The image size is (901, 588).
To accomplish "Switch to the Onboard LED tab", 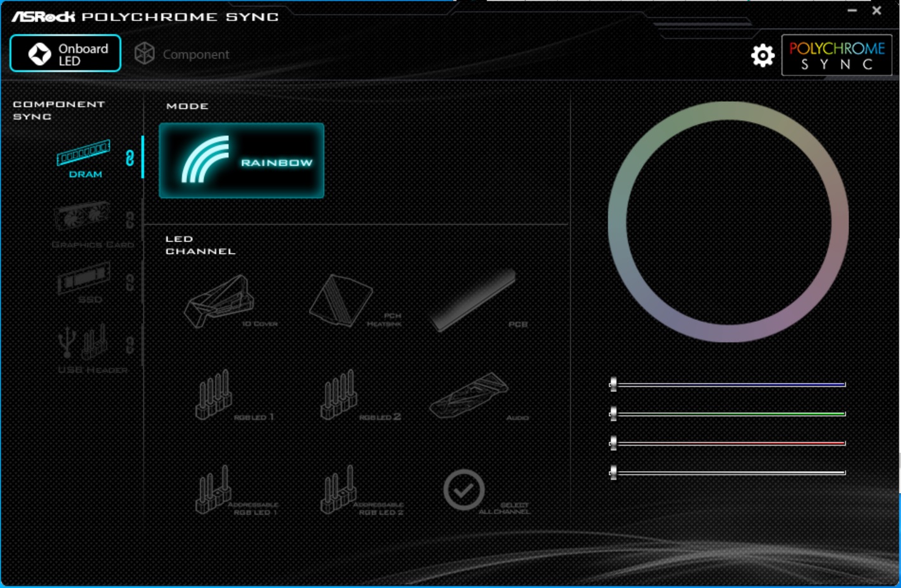I will pyautogui.click(x=65, y=54).
